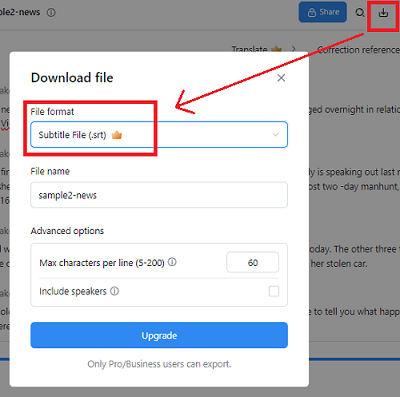
Task: Click the crown icon beside Subtitle File
Action: pyautogui.click(x=117, y=135)
